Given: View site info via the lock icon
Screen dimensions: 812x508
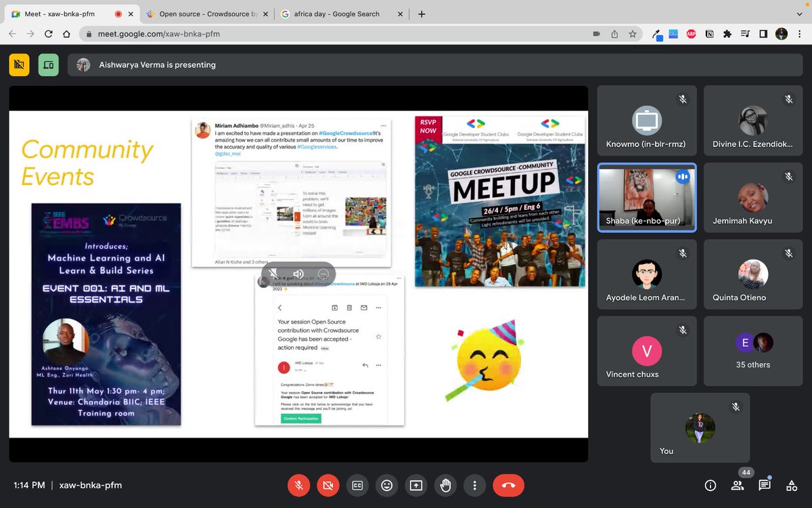Looking at the screenshot, I should [x=88, y=34].
